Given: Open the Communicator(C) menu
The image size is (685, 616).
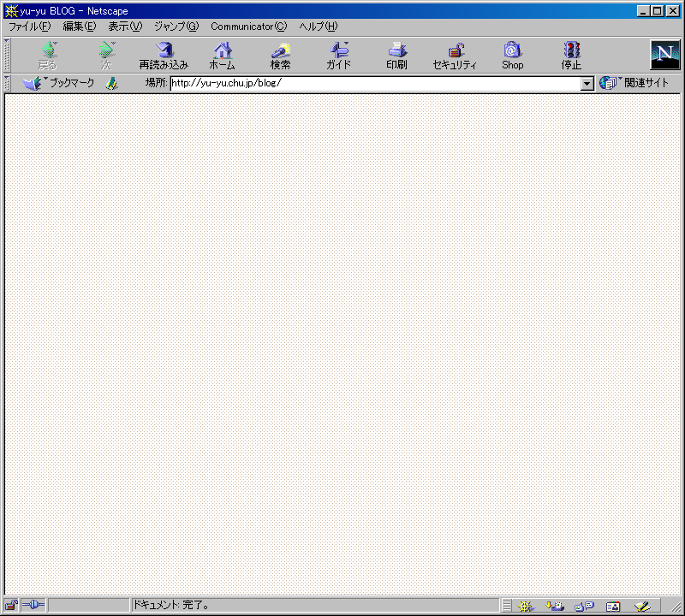Looking at the screenshot, I should [x=248, y=27].
